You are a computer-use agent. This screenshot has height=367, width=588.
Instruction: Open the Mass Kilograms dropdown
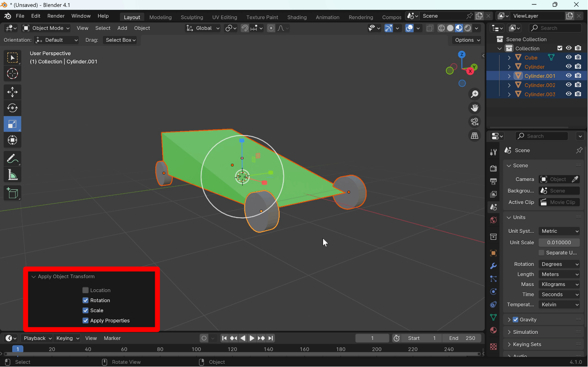(x=559, y=284)
